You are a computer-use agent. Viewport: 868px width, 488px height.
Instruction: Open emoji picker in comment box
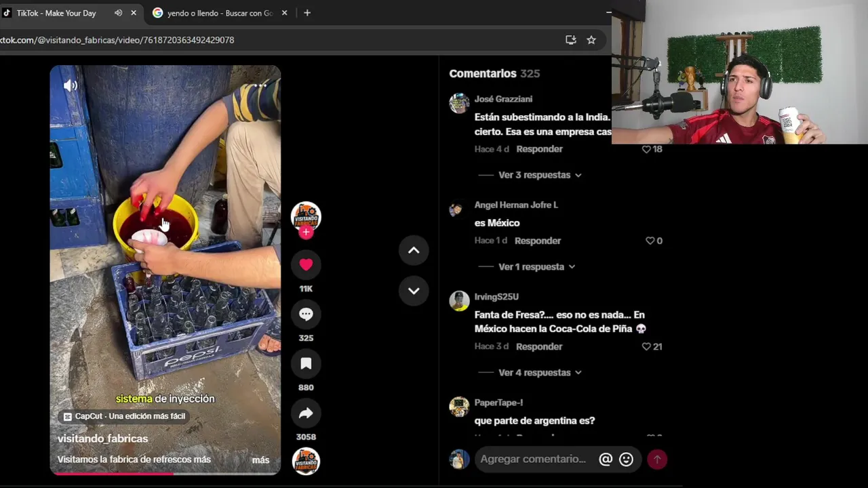[627, 460]
